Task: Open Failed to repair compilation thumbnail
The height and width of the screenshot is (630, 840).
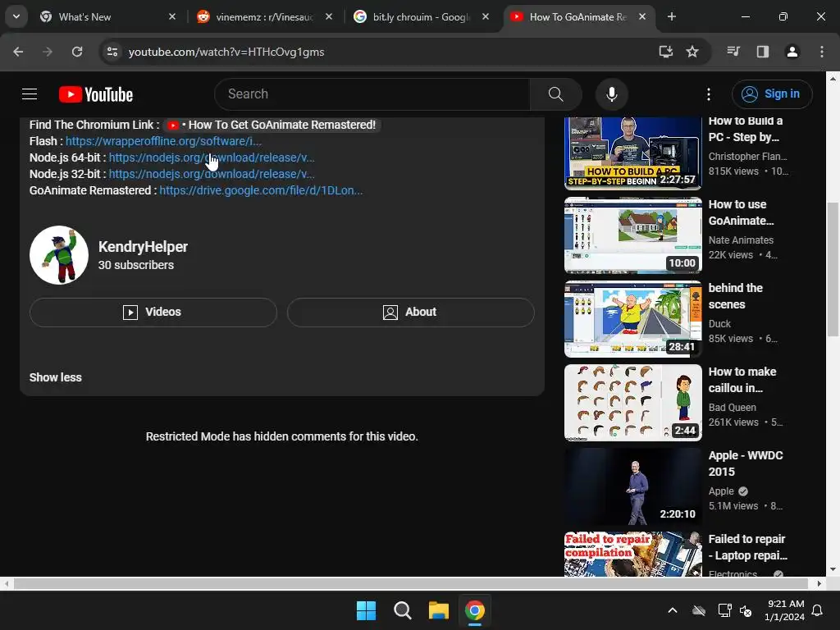Action: (632, 554)
